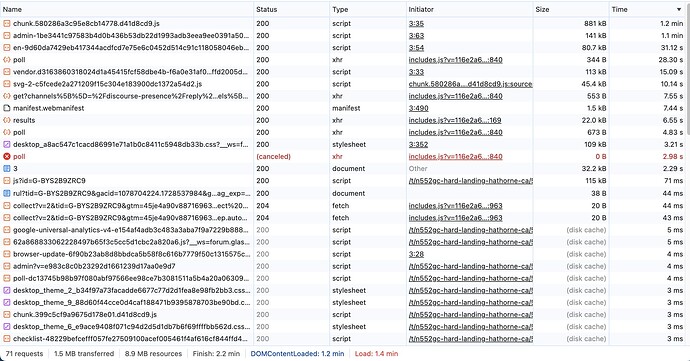The image size is (690, 361).
Task: Click script icon beside admin-1be3441c row
Action: [x=7, y=36]
